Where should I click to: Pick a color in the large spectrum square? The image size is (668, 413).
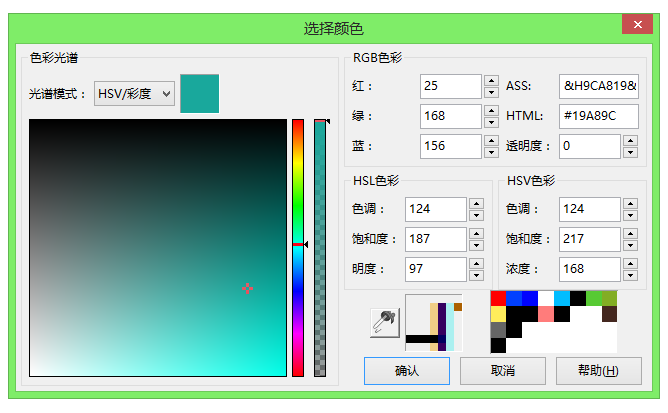(158, 248)
